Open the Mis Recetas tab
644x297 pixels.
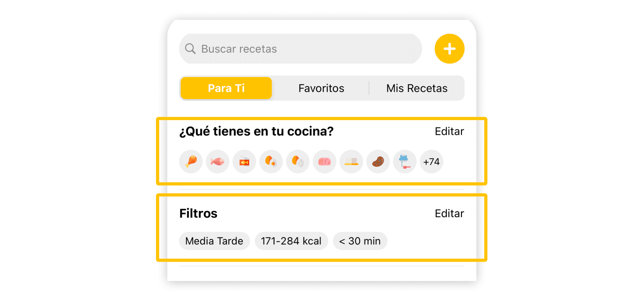click(417, 88)
